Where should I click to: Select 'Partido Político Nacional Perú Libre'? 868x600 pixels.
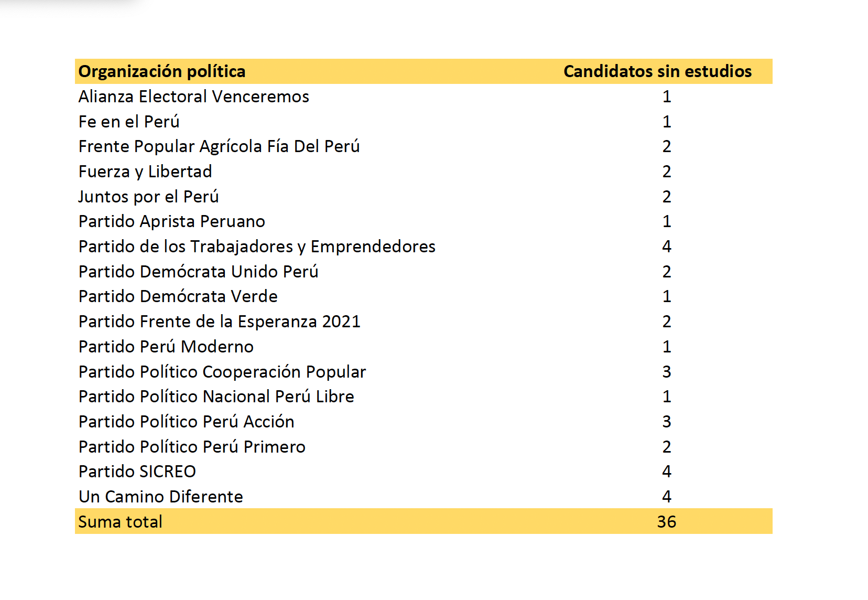click(x=216, y=397)
